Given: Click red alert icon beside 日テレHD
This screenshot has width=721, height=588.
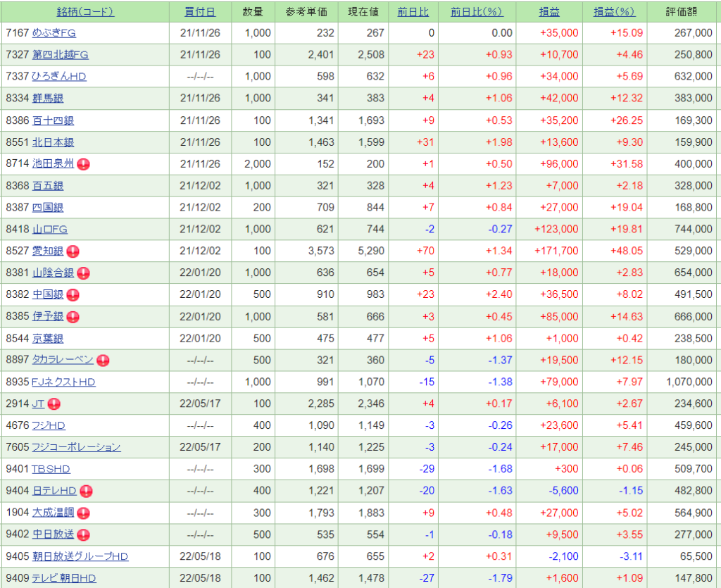Looking at the screenshot, I should pos(86,491).
